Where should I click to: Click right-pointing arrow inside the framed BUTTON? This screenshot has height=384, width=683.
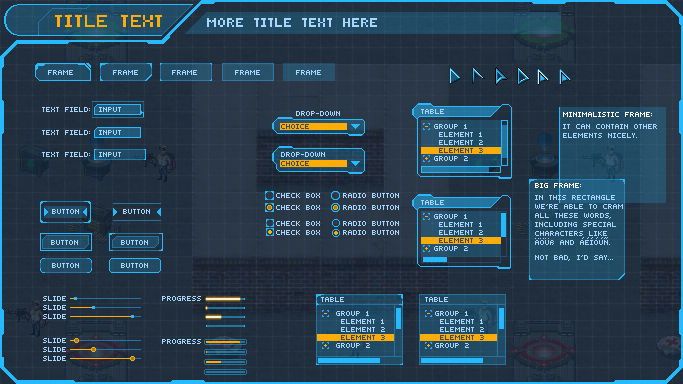[x=46, y=212]
